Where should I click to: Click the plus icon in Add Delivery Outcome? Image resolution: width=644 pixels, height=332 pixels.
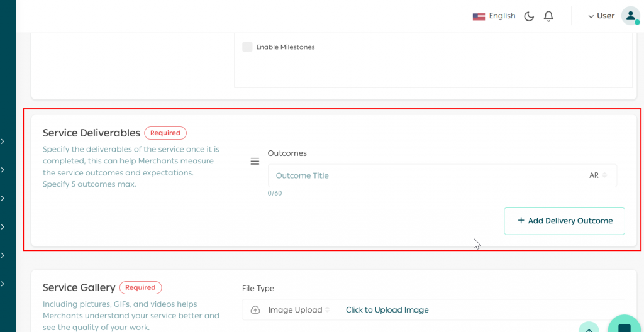tap(521, 221)
